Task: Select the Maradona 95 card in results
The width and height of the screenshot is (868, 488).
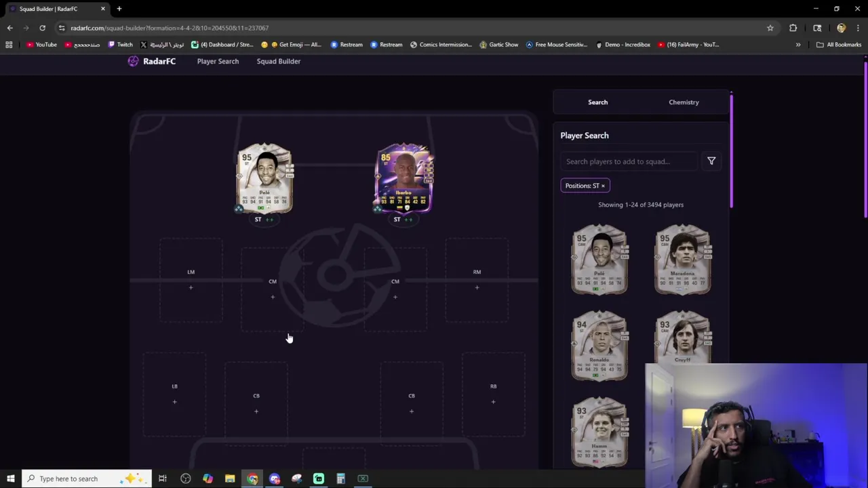Action: (682, 260)
